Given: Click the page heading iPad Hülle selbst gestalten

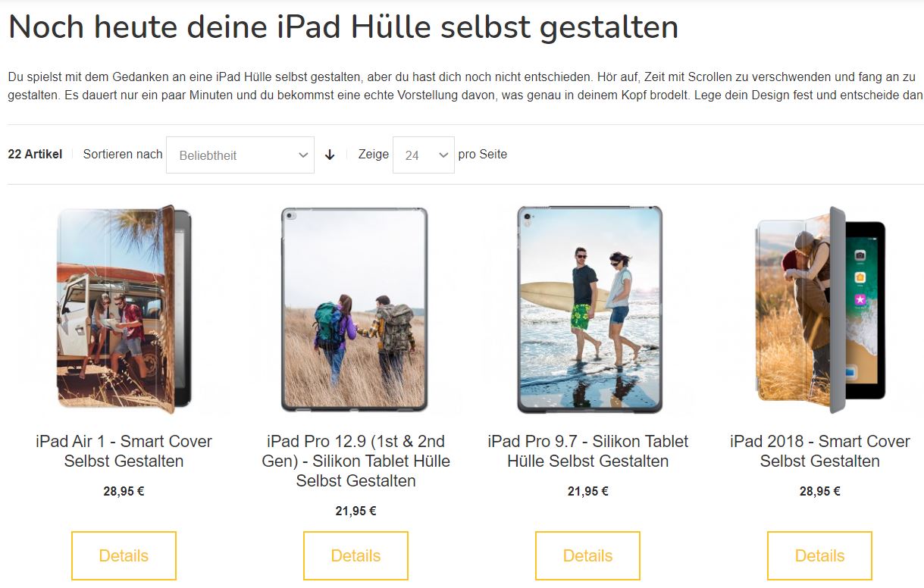Looking at the screenshot, I should (x=343, y=27).
